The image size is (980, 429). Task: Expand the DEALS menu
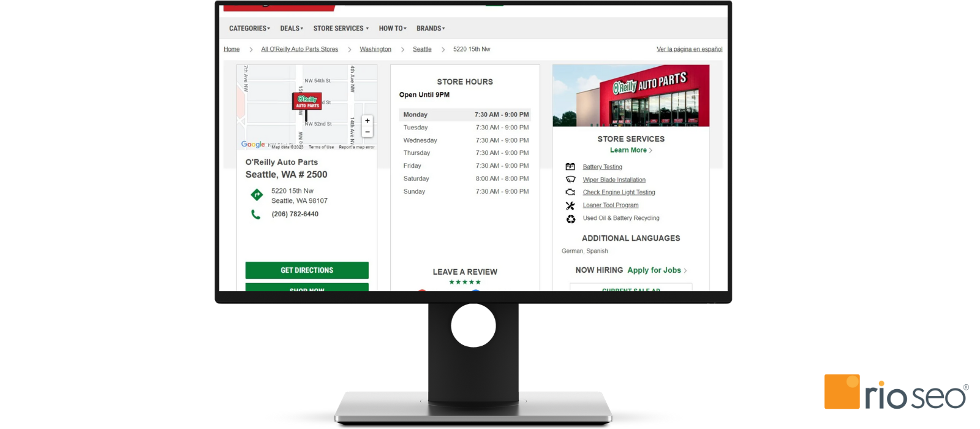point(292,28)
